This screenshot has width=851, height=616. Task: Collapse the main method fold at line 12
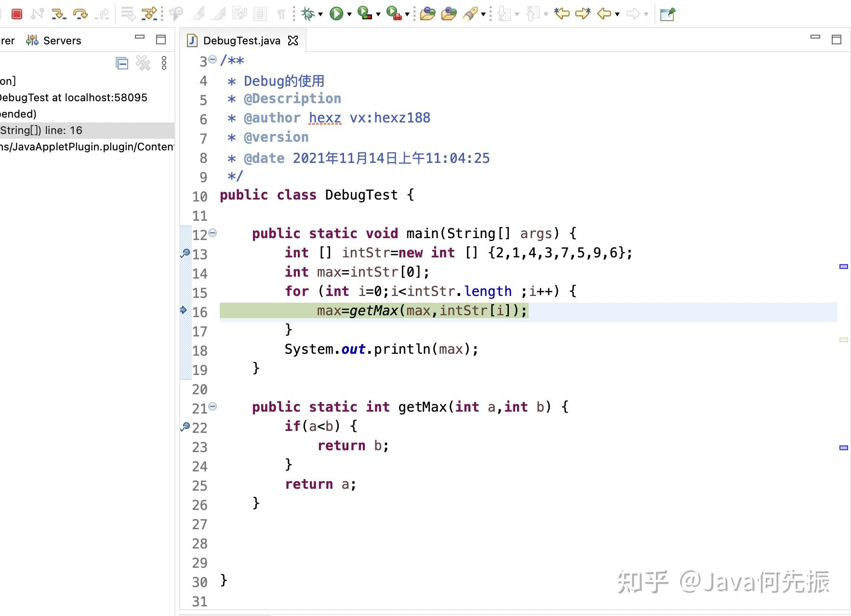click(x=213, y=233)
